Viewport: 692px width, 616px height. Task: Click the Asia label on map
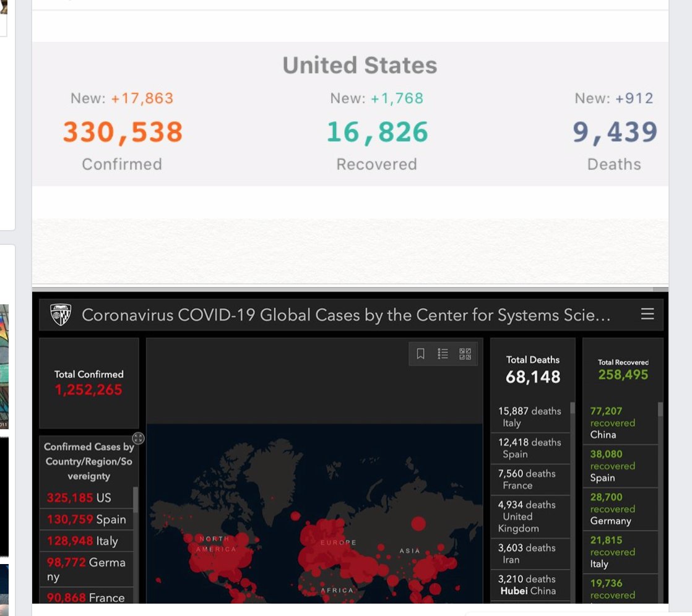pos(410,550)
